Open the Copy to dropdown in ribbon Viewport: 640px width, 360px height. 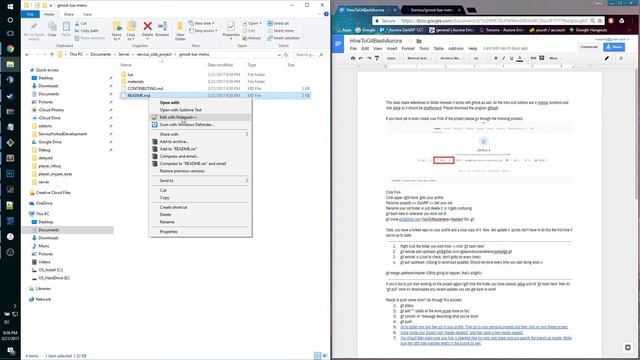click(131, 31)
